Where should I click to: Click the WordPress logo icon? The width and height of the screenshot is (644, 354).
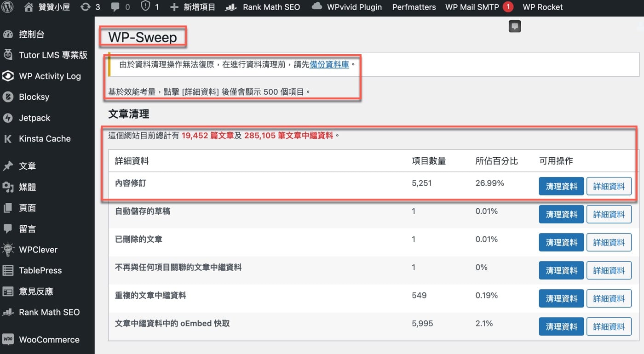(x=8, y=7)
